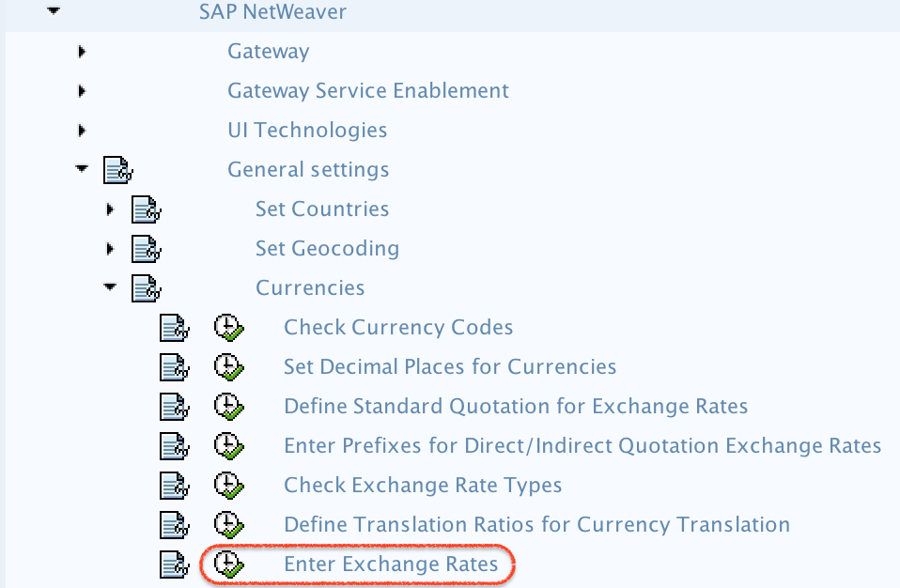The width and height of the screenshot is (900, 588).
Task: Expand the Set Geocoding node
Action: click(x=110, y=249)
